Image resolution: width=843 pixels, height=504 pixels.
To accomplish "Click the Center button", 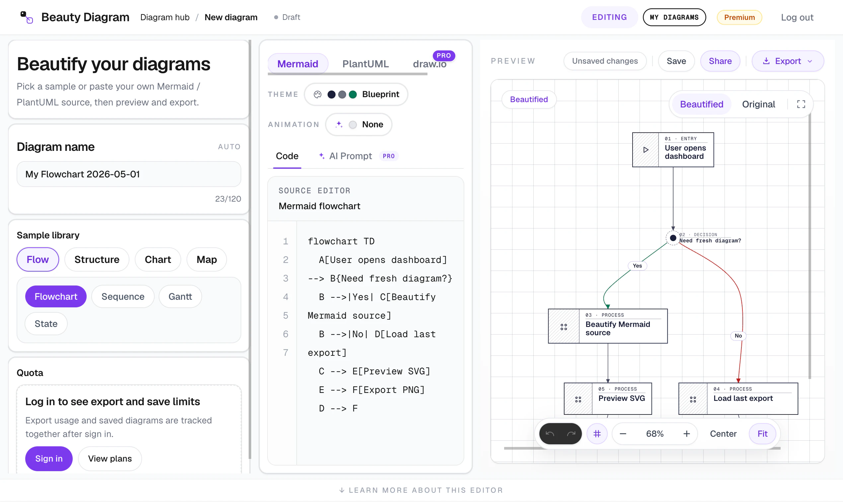I will click(723, 434).
